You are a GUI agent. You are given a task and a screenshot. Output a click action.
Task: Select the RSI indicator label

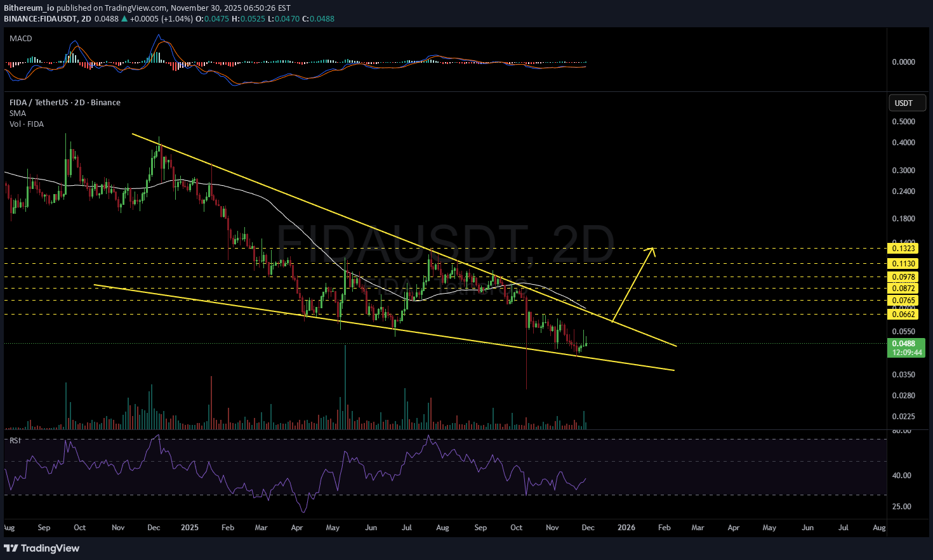click(x=15, y=440)
